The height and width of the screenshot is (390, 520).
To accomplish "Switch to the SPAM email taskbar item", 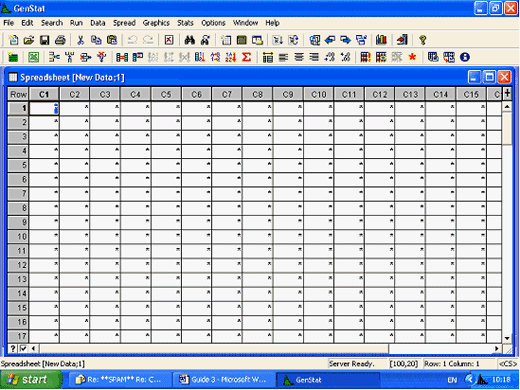I will [x=119, y=380].
